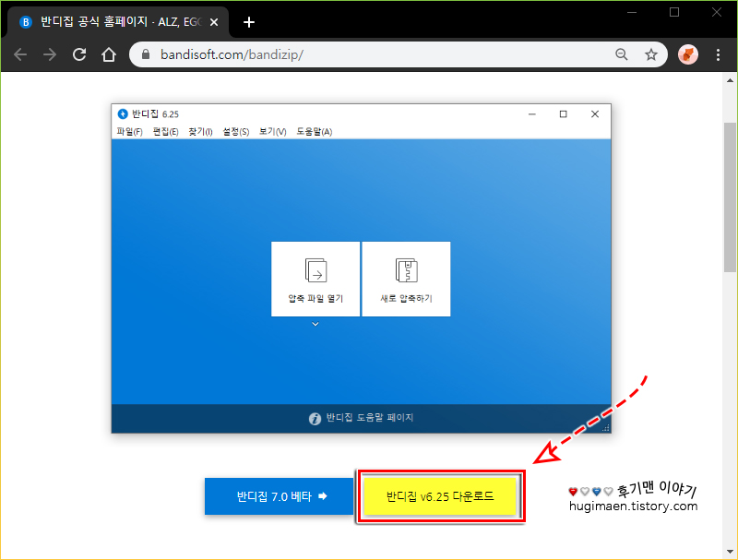The height and width of the screenshot is (560, 738).
Task: Open a new browser tab
Action: tap(249, 22)
